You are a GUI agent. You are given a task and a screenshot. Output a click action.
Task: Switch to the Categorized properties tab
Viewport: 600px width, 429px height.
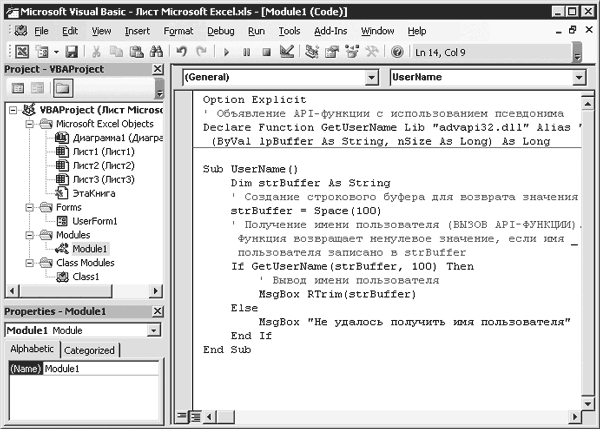point(89,351)
